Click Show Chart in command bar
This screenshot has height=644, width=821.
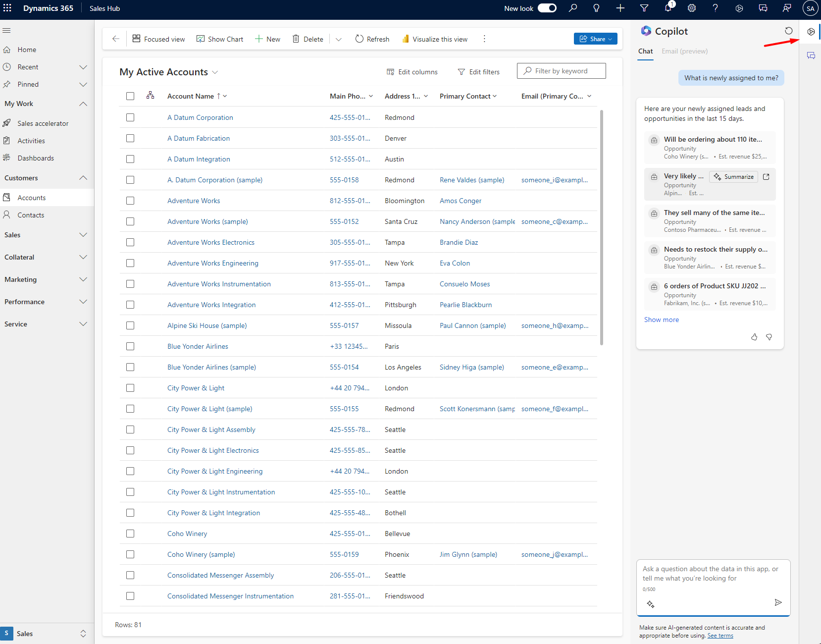pos(220,39)
